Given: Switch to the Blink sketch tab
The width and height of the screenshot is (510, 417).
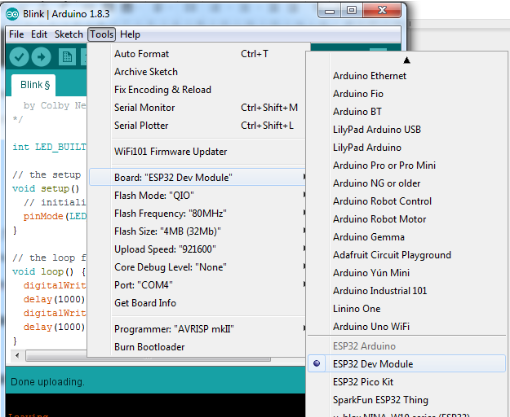Looking at the screenshot, I should coord(34,85).
